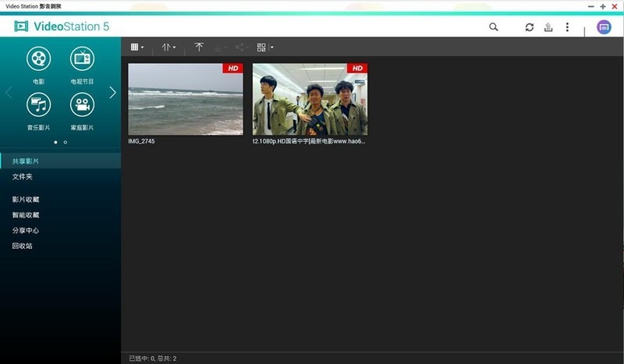
Task: Go to the next category page arrow
Action: (112, 92)
